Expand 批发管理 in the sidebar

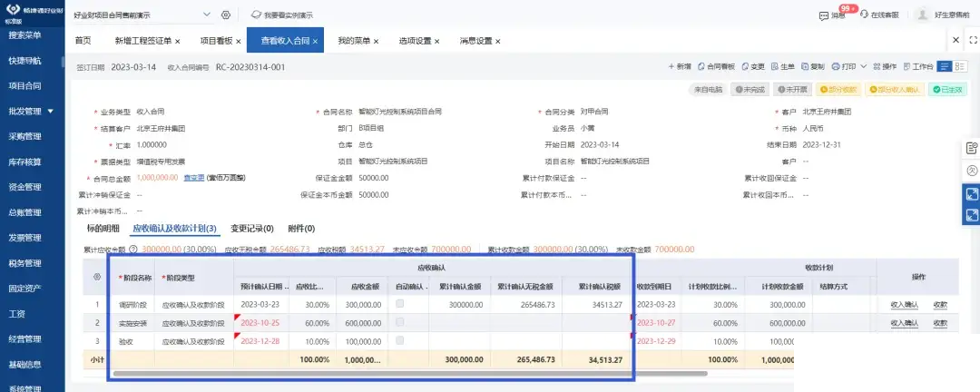(31, 112)
